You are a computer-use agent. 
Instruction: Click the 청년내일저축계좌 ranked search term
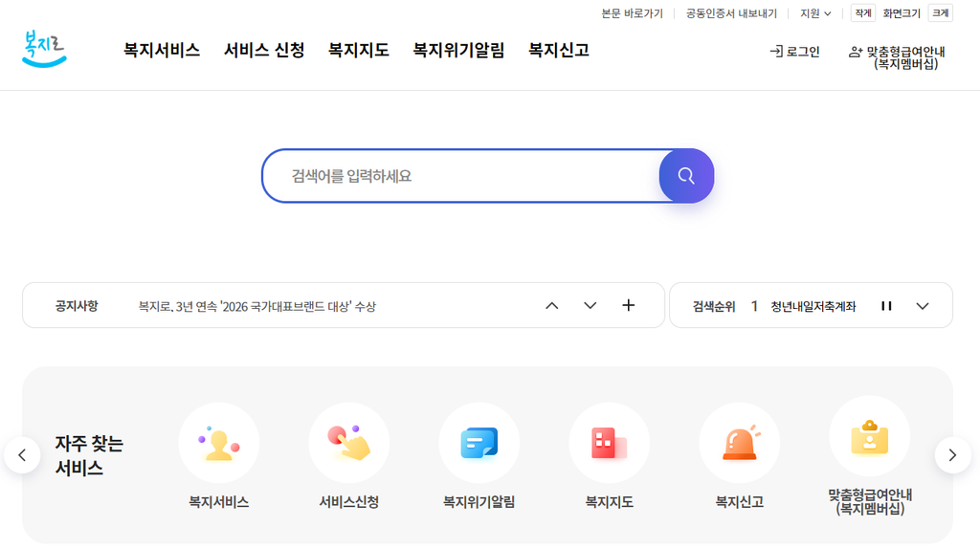tap(813, 307)
